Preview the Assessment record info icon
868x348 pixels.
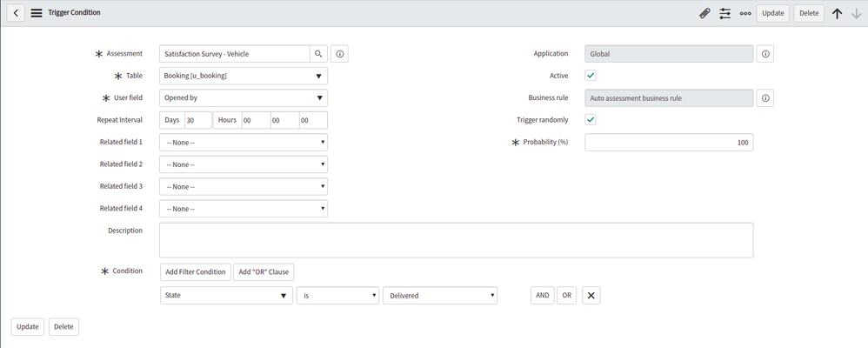click(340, 54)
